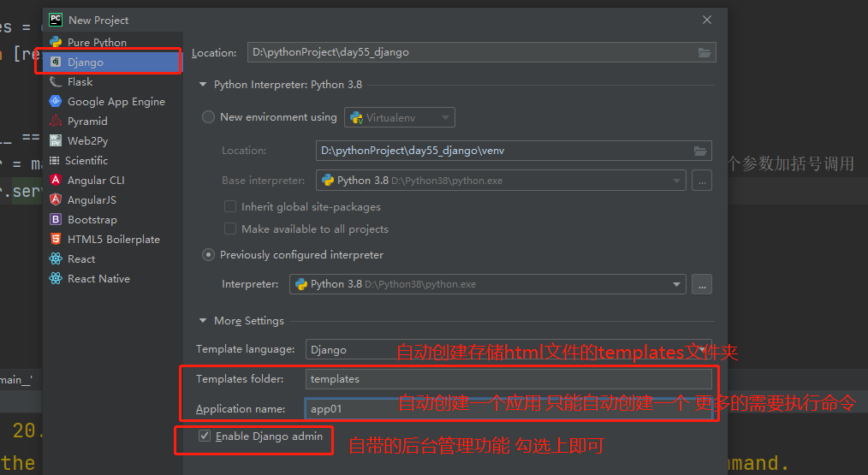Image resolution: width=868 pixels, height=475 pixels.
Task: Click the Google App Engine icon
Action: coord(56,101)
